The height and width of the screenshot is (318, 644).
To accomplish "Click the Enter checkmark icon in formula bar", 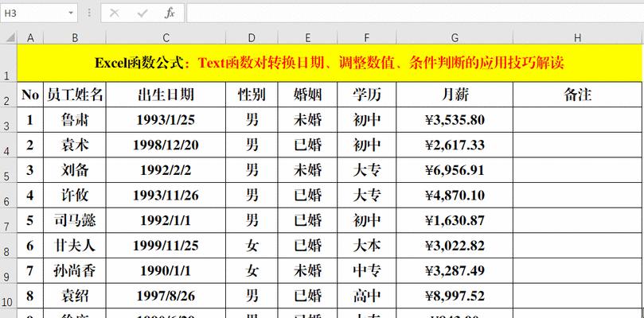I will (x=142, y=14).
